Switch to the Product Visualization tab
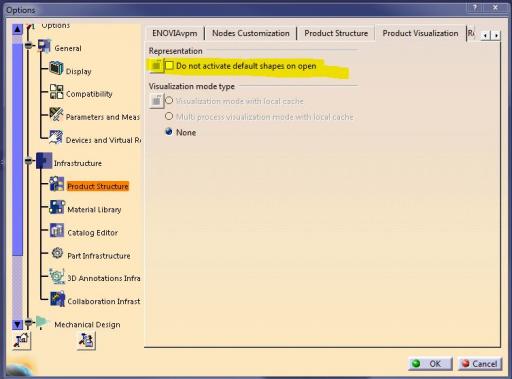 (420, 33)
